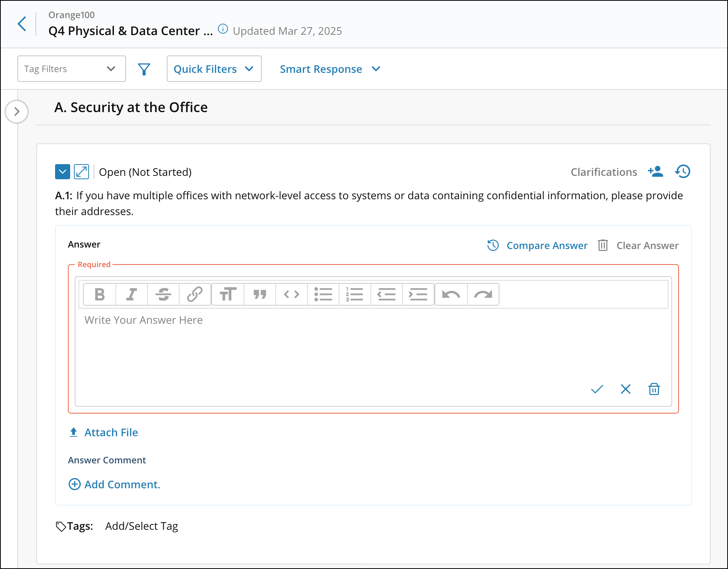This screenshot has width=728, height=569.
Task: Click the Bold formatting icon
Action: (100, 294)
